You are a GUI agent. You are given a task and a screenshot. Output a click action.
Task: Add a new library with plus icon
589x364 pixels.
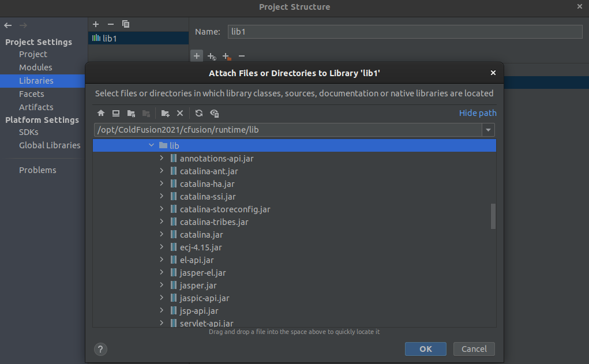point(96,24)
